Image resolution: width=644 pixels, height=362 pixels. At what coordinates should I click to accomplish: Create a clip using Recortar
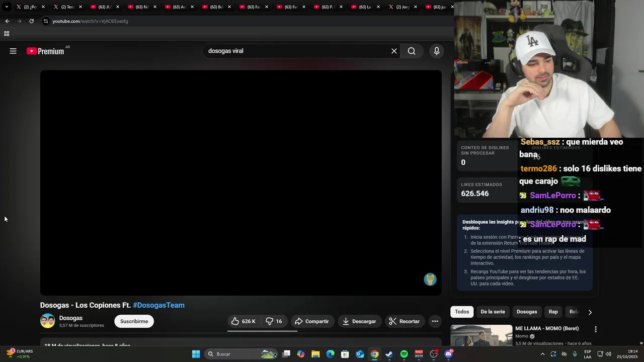coord(405,321)
